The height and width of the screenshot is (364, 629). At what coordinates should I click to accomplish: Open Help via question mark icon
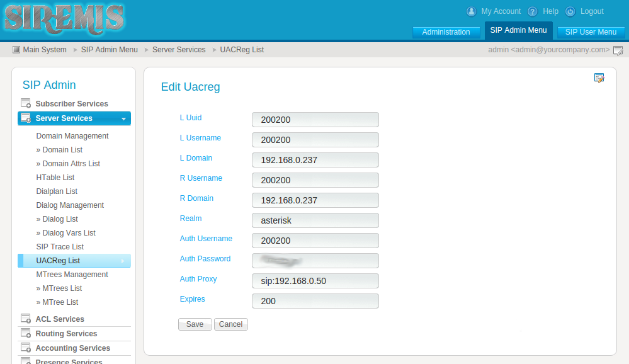[x=532, y=11]
